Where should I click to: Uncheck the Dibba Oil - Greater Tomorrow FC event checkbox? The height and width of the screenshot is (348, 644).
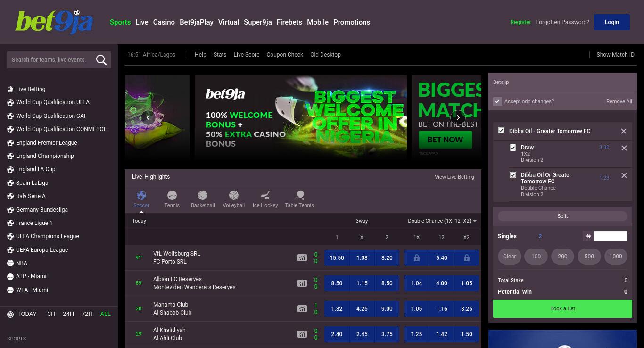[x=501, y=131]
